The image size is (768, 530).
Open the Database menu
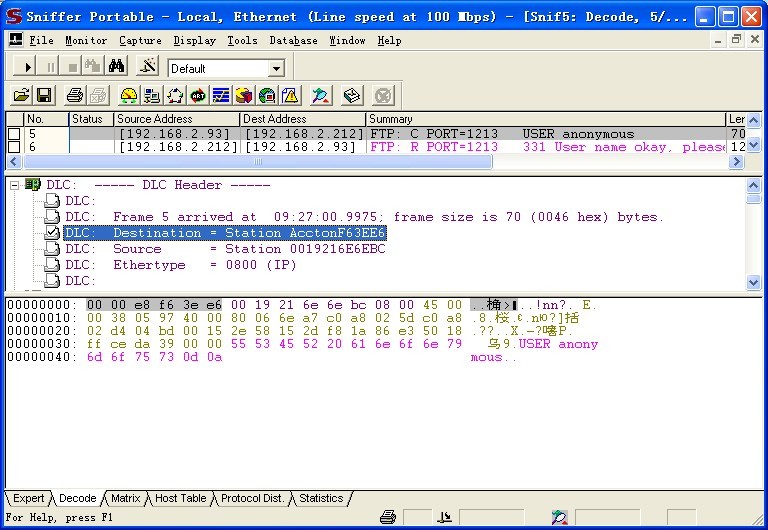click(x=293, y=41)
